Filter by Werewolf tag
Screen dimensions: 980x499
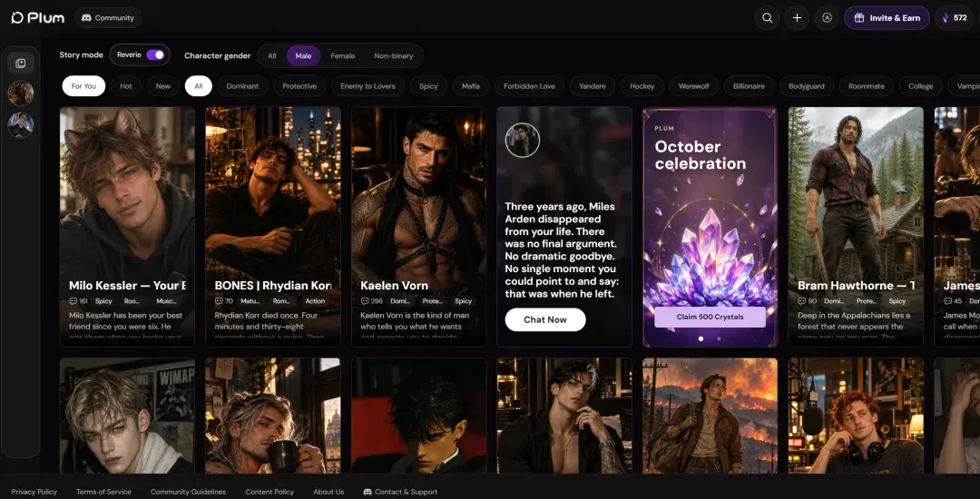click(x=693, y=86)
